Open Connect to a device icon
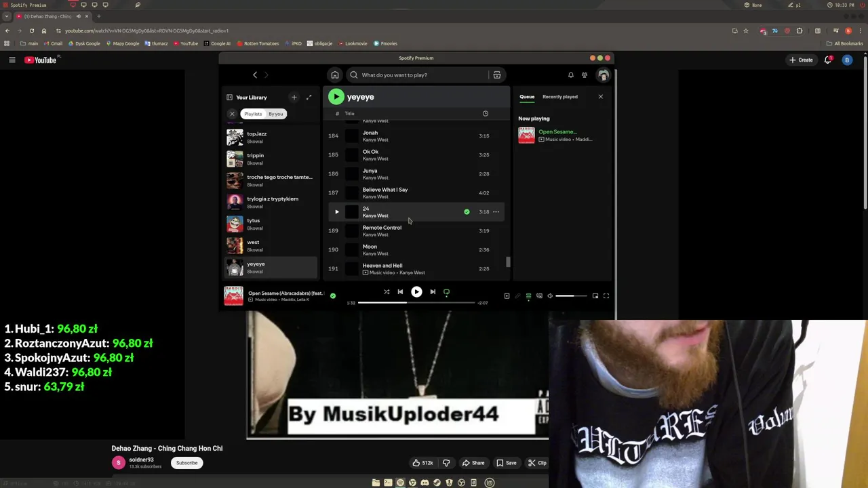 (539, 296)
